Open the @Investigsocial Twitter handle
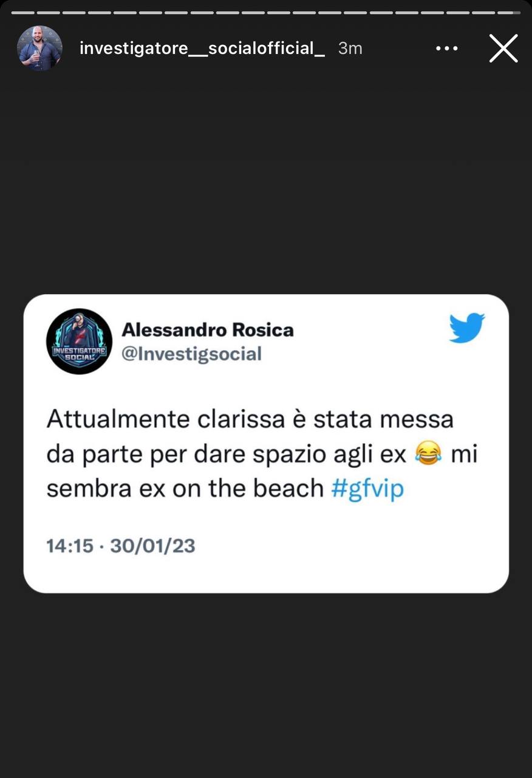 [192, 354]
